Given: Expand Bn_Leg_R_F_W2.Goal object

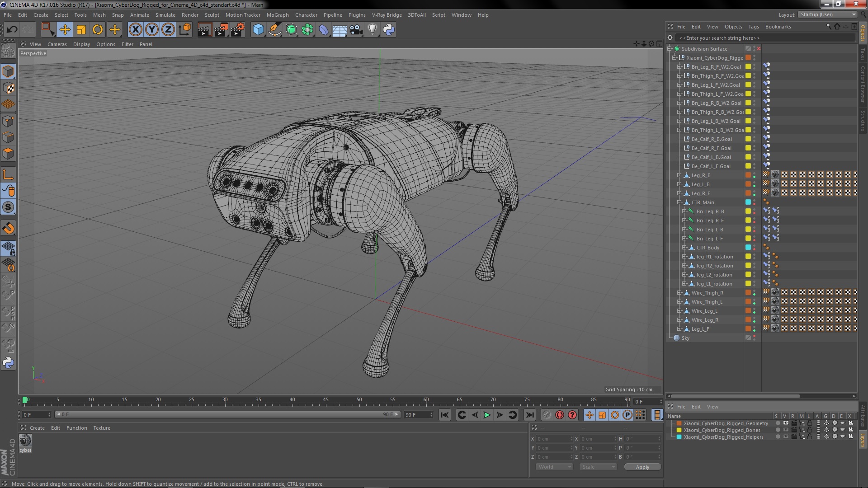Looking at the screenshot, I should [x=679, y=67].
